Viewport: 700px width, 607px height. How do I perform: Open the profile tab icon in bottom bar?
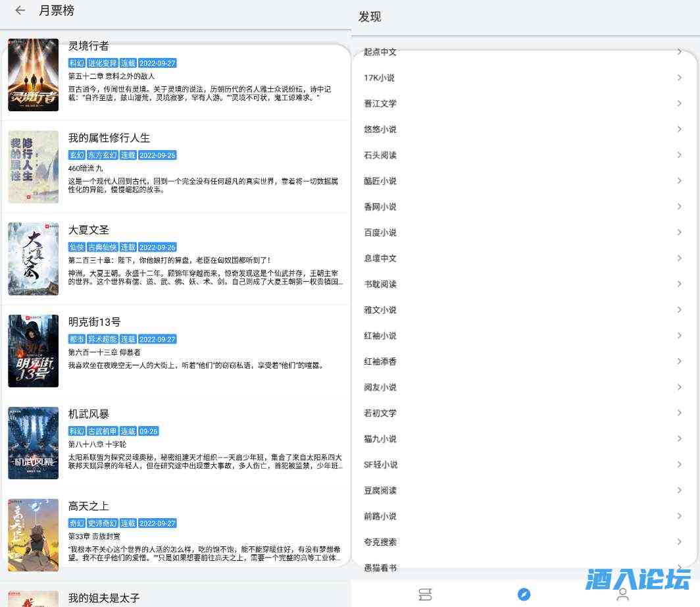623,594
